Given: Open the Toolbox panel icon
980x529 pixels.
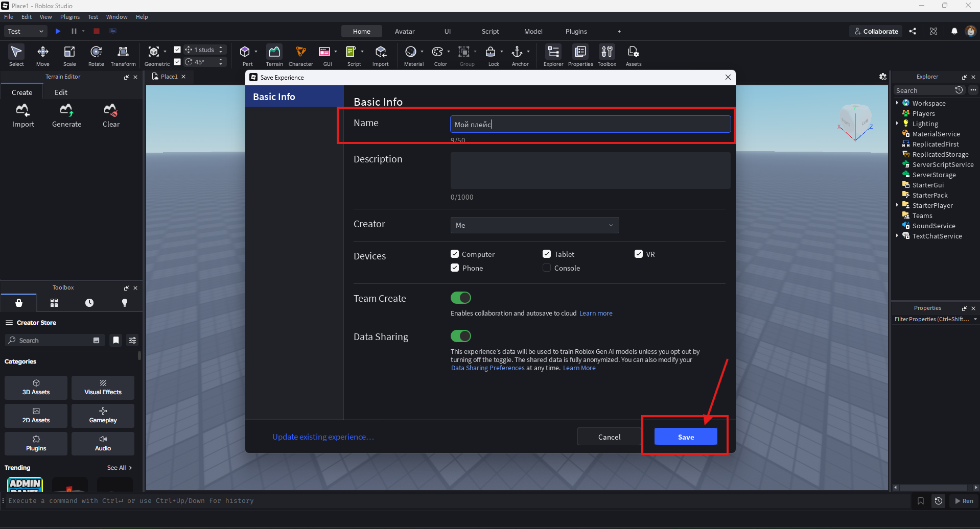Looking at the screenshot, I should point(607,56).
